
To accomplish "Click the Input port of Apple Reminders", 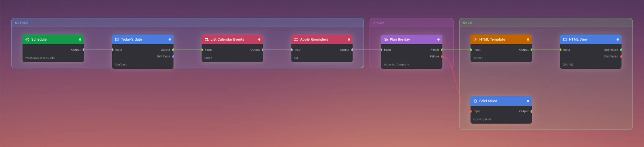I will tap(292, 50).
